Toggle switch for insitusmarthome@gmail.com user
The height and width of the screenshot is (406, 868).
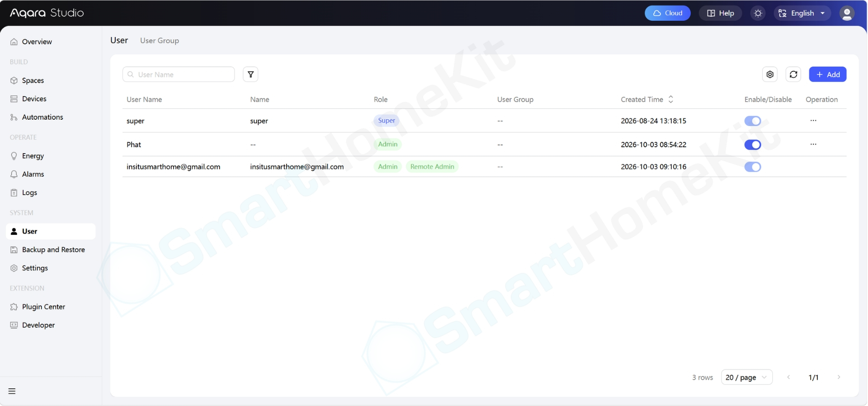(753, 167)
